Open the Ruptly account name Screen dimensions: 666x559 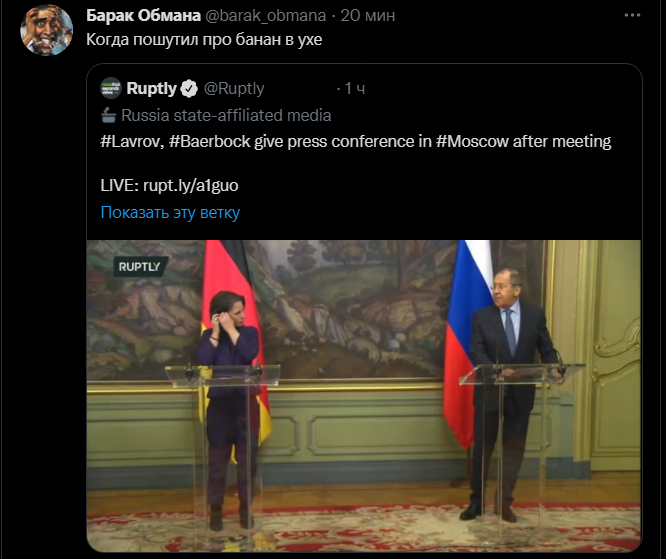coord(151,88)
